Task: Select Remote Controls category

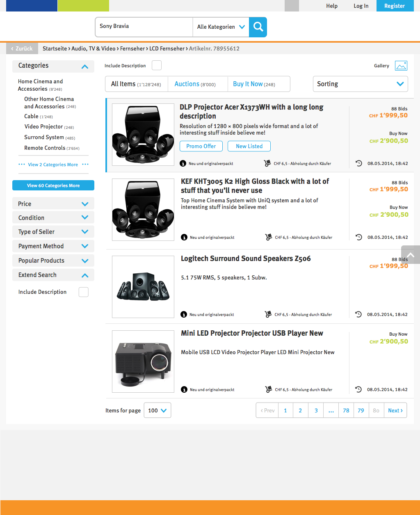Action: tap(52, 148)
